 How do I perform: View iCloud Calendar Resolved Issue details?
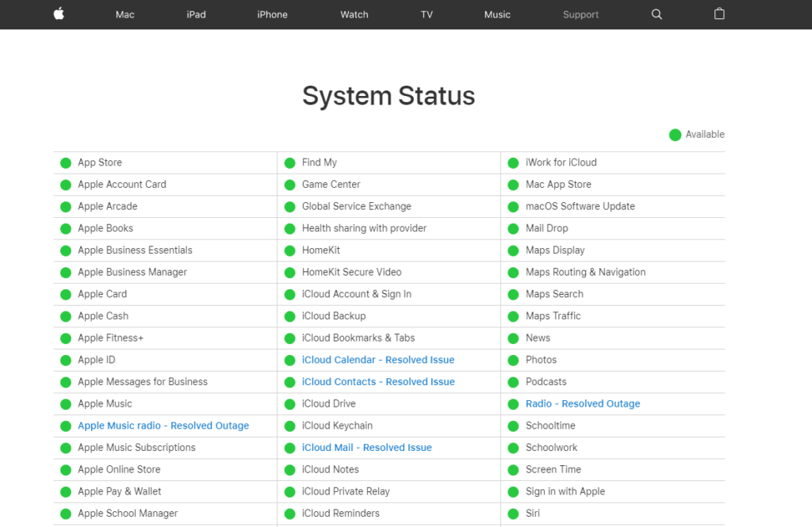378,360
